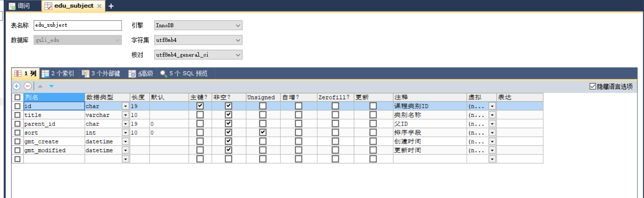Open data type dropdown in empty last row

click(x=126, y=159)
